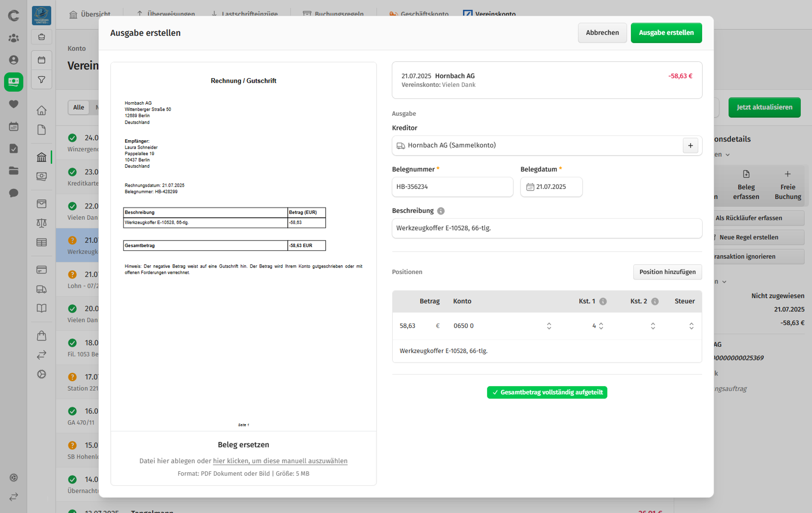Click the link to manually select a Beleg file
Viewport: 812px width, 513px height.
[x=280, y=461]
